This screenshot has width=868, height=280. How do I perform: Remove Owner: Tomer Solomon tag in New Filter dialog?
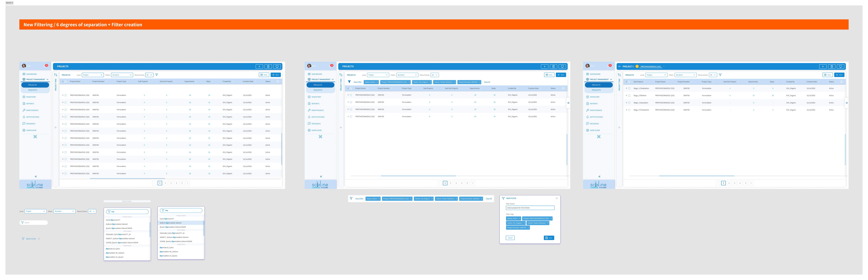pyautogui.click(x=548, y=223)
